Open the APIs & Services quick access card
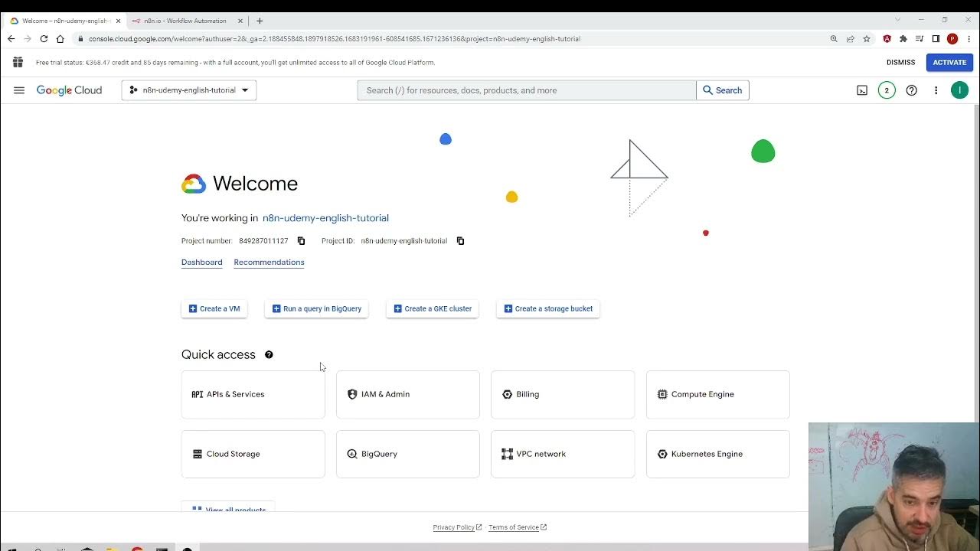Viewport: 980px width, 551px height. pos(253,394)
